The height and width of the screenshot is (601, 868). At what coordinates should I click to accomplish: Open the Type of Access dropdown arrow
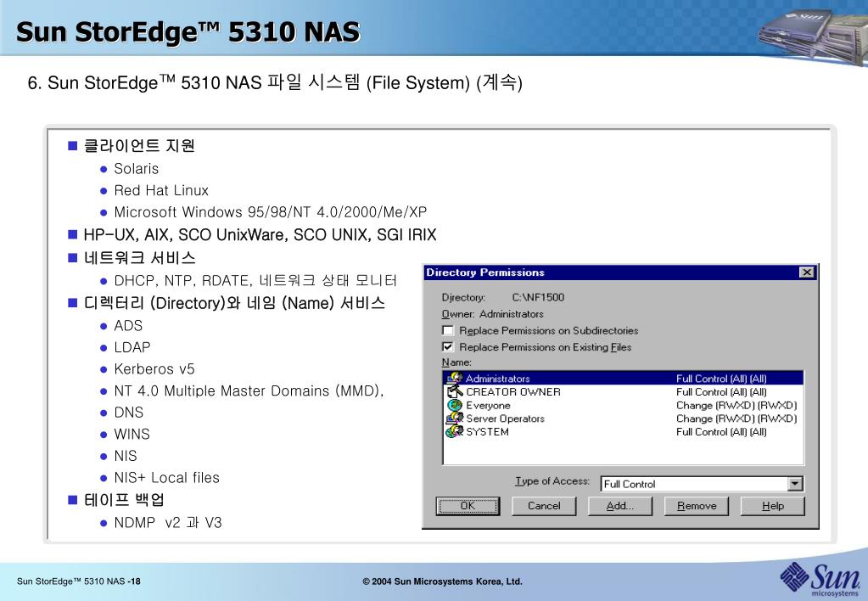pyautogui.click(x=795, y=484)
